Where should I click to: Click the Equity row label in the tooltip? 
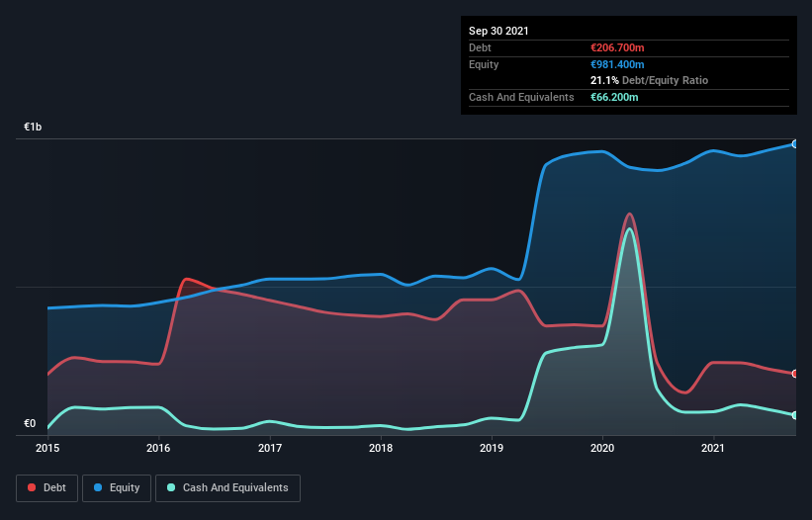coord(484,64)
